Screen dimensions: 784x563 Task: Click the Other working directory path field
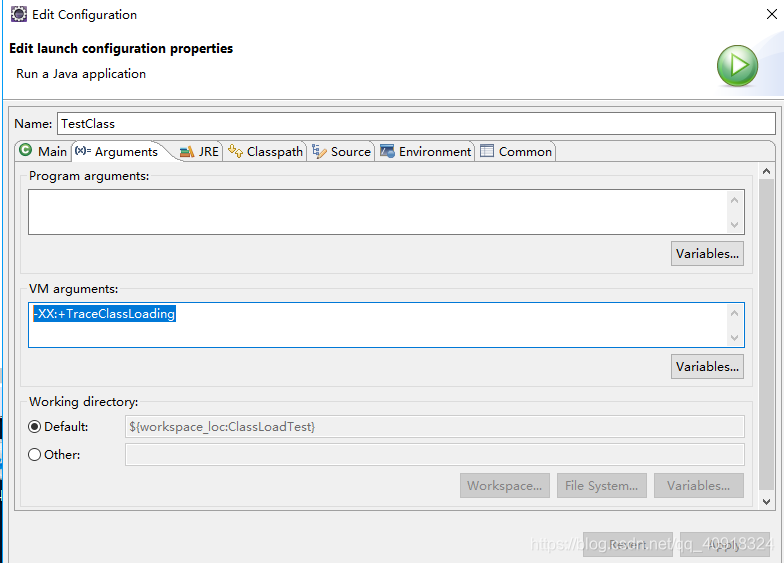434,454
